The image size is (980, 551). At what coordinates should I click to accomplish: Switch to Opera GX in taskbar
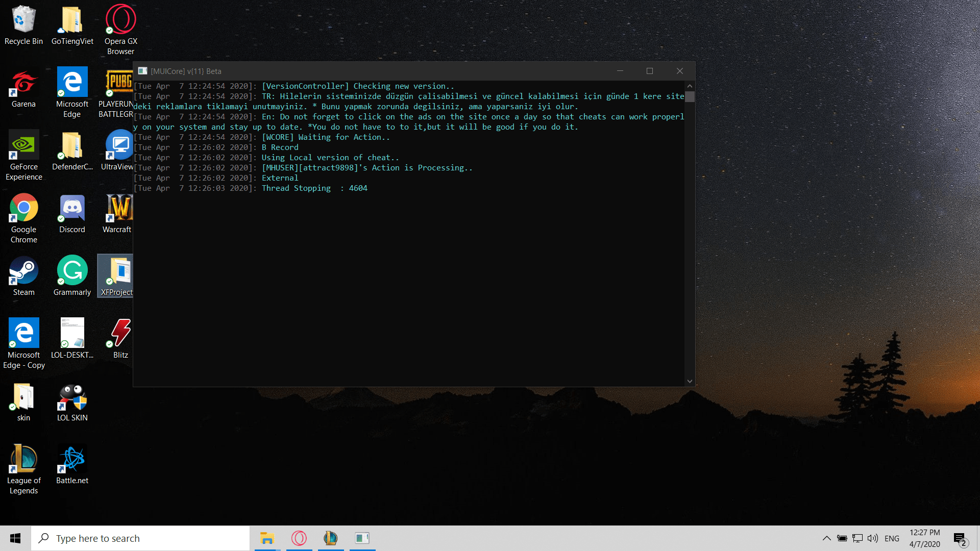pyautogui.click(x=299, y=538)
